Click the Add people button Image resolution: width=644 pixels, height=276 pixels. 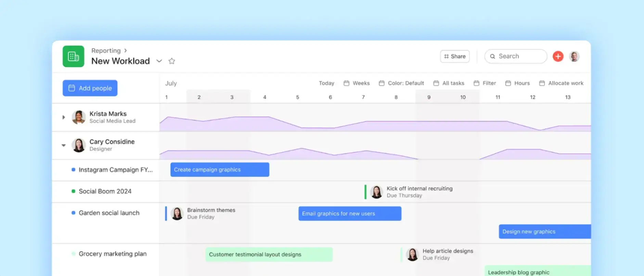90,88
